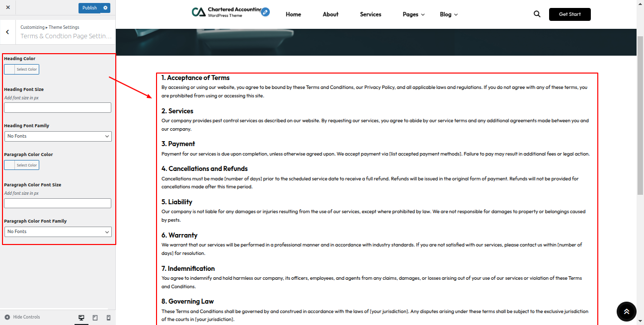
Task: Expand the Heading Font Family dropdown
Action: coord(58,136)
